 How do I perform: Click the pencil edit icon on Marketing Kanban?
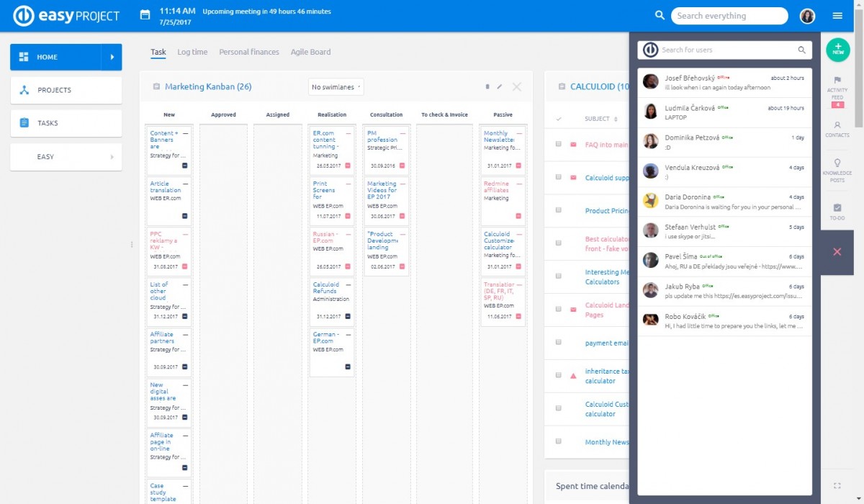(x=500, y=87)
